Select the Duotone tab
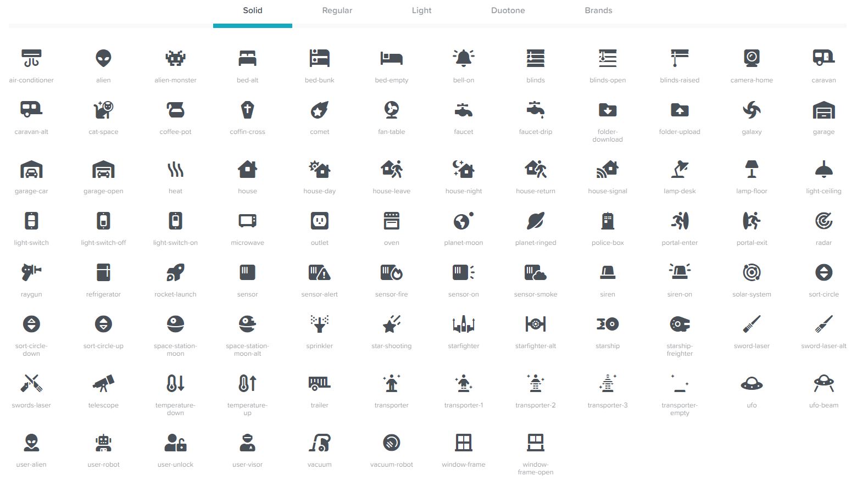 pyautogui.click(x=508, y=10)
